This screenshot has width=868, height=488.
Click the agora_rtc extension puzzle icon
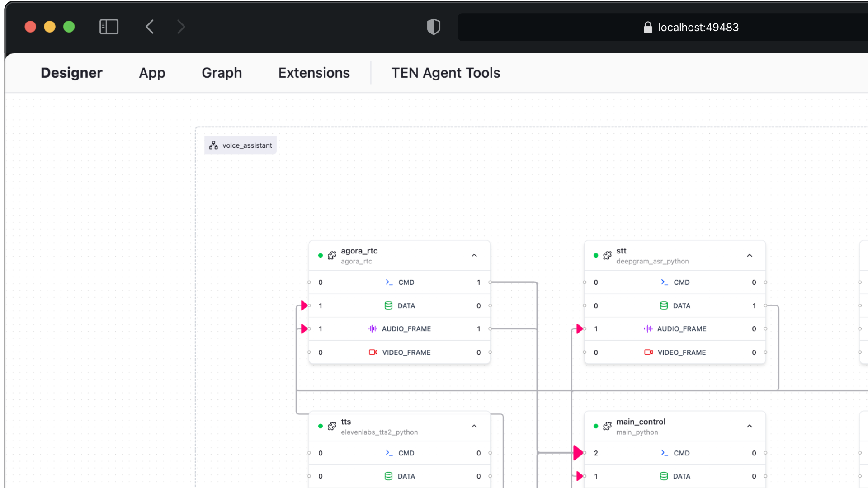tap(332, 255)
